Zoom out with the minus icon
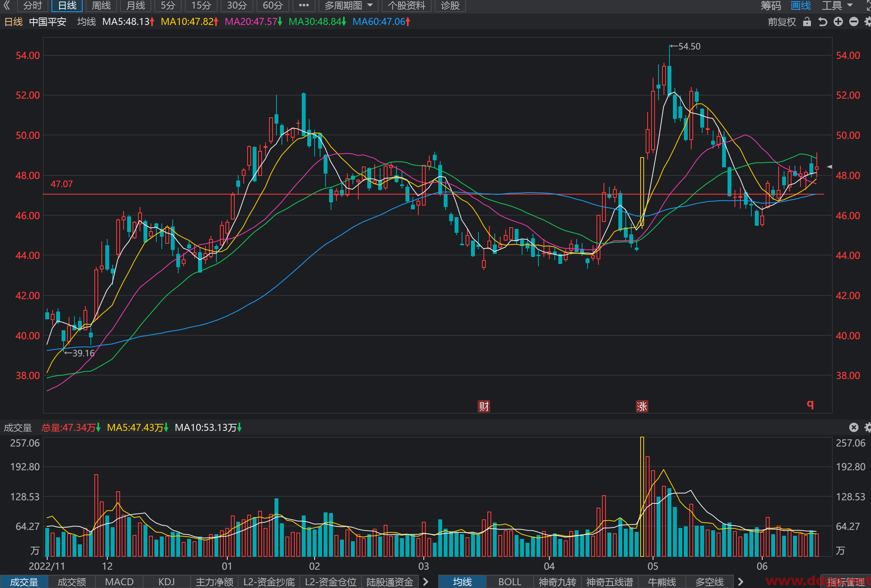The height and width of the screenshot is (588, 871). (x=854, y=22)
